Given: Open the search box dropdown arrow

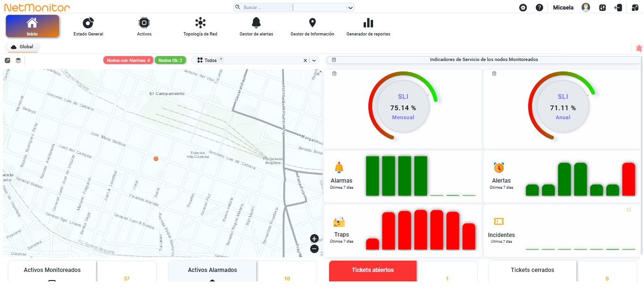Looking at the screenshot, I should point(350,8).
